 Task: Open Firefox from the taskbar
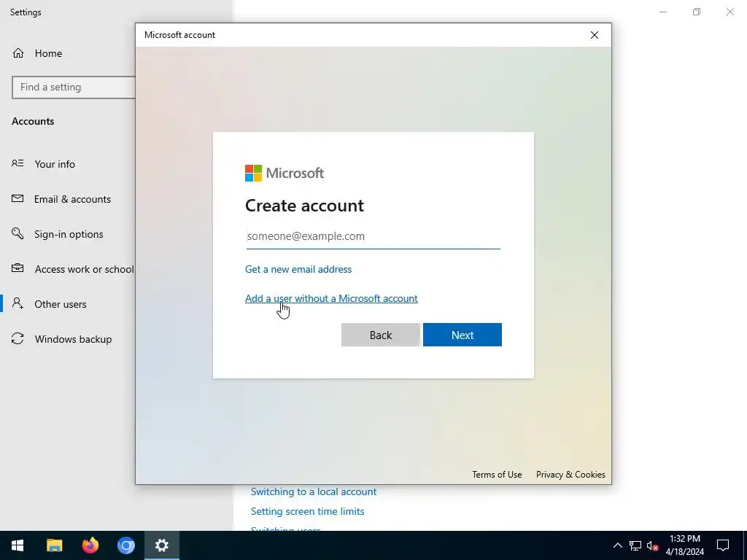[x=90, y=545]
